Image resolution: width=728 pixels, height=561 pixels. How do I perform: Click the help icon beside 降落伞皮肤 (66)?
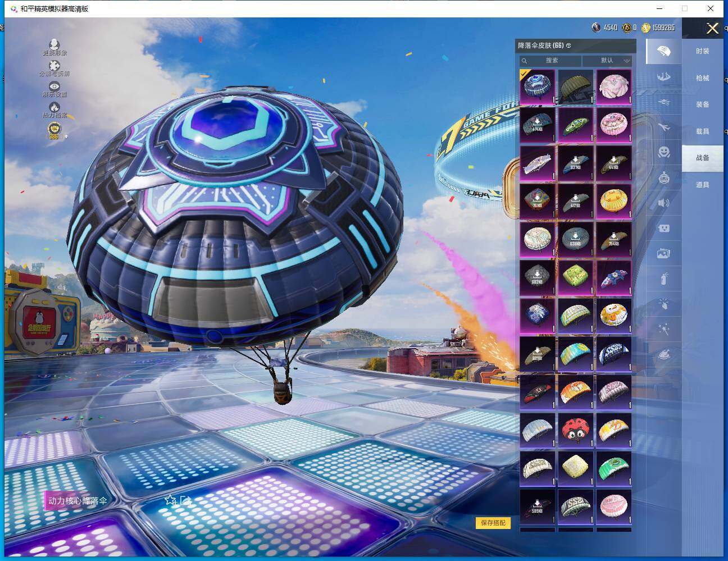point(568,45)
